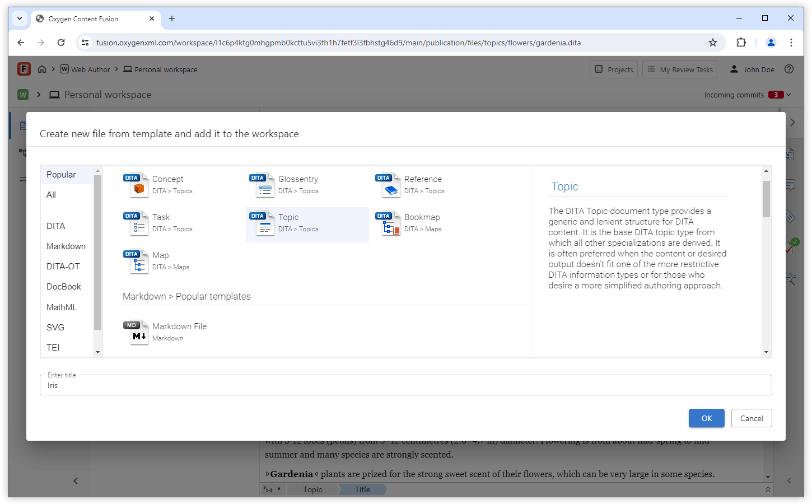Reload the page
The width and height of the screenshot is (812, 504).
coord(61,43)
